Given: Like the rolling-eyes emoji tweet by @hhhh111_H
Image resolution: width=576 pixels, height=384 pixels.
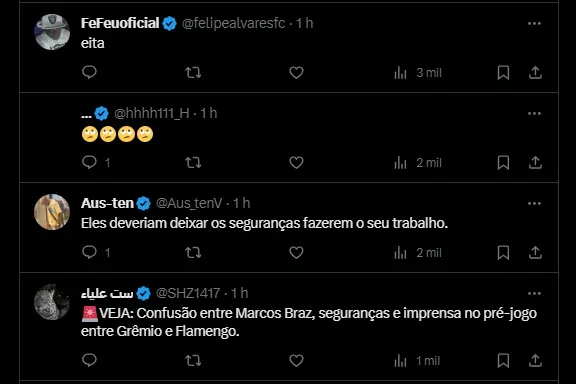Looking at the screenshot, I should point(296,162).
